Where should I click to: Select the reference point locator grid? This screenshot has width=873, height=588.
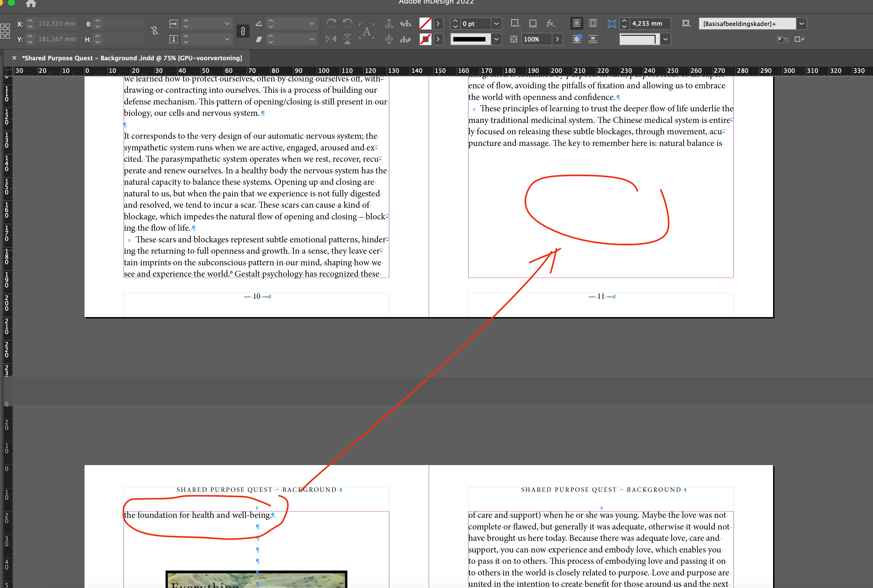[x=5, y=31]
